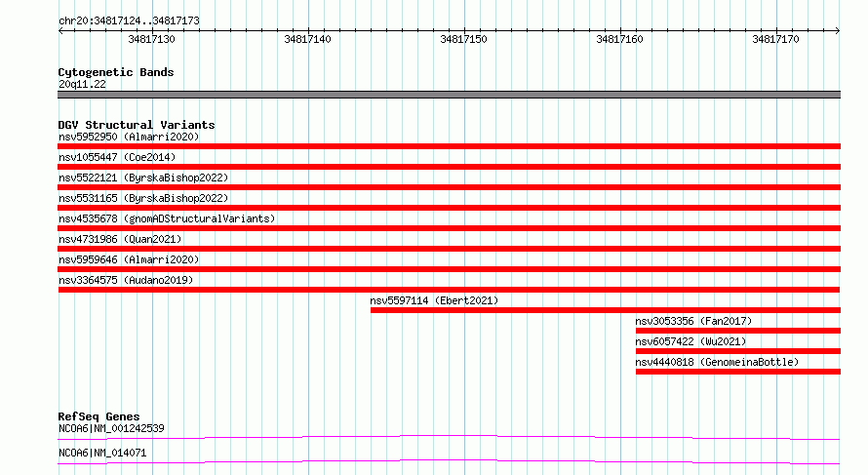The image size is (868, 475).
Task: Click the chr20:34817124..34817173 region label
Action: [129, 20]
